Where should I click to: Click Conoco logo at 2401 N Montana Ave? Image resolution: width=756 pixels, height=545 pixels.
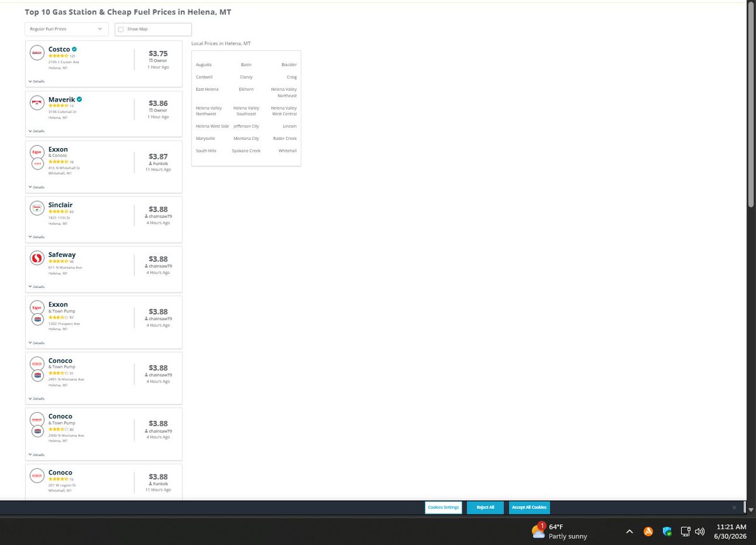37,364
